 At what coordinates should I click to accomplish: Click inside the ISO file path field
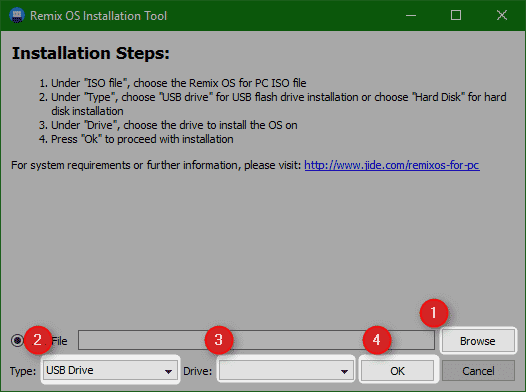coord(256,340)
